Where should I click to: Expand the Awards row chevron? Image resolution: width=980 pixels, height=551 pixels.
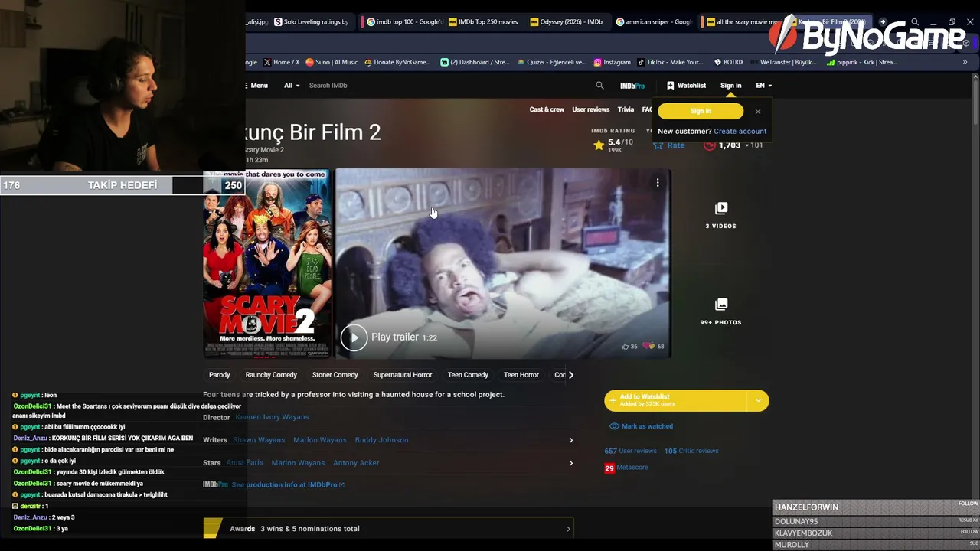tap(568, 529)
